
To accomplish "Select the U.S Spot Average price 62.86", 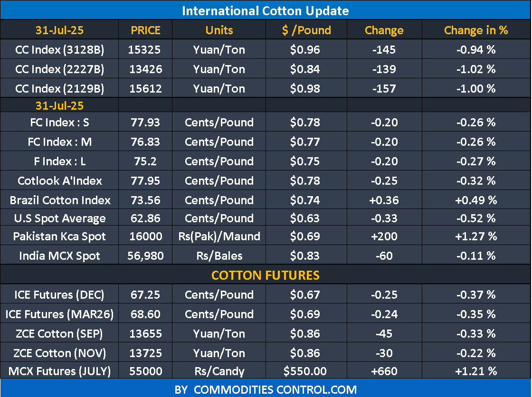I will click(145, 218).
